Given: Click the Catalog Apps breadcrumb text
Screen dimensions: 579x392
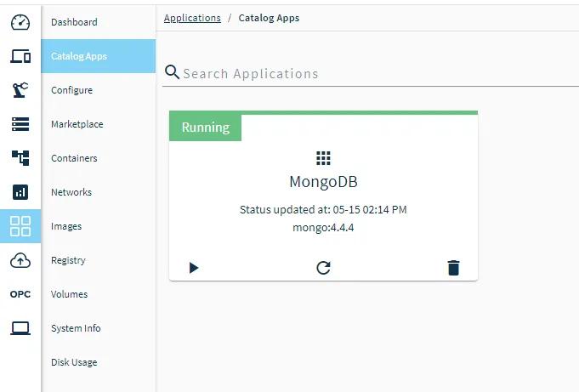Looking at the screenshot, I should coord(269,18).
